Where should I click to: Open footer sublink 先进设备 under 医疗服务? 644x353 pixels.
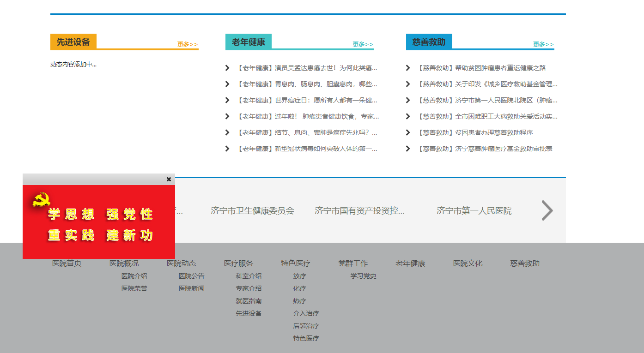click(x=249, y=313)
